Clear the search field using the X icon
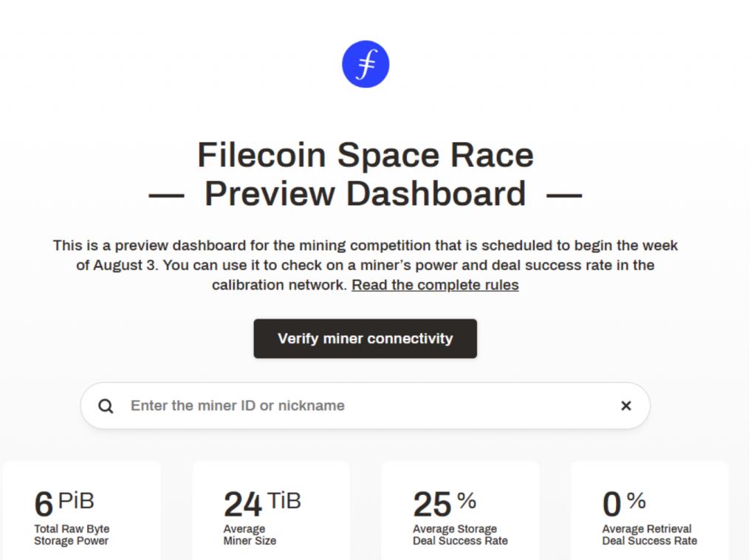This screenshot has height=560, width=751. [x=626, y=406]
